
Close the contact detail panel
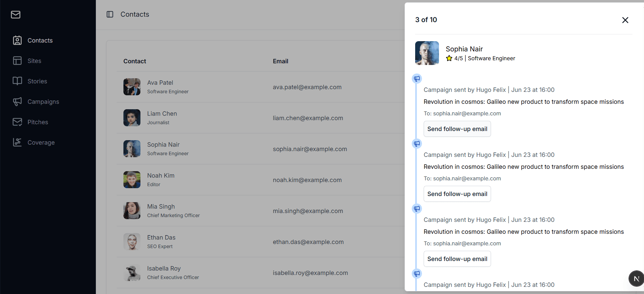pyautogui.click(x=625, y=20)
